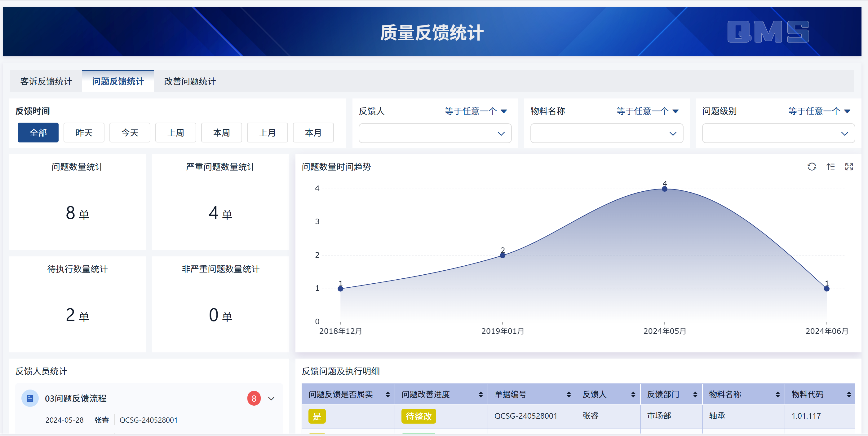Sort the 反馈人 table column
Screen dimensions: 868x436
(633, 394)
